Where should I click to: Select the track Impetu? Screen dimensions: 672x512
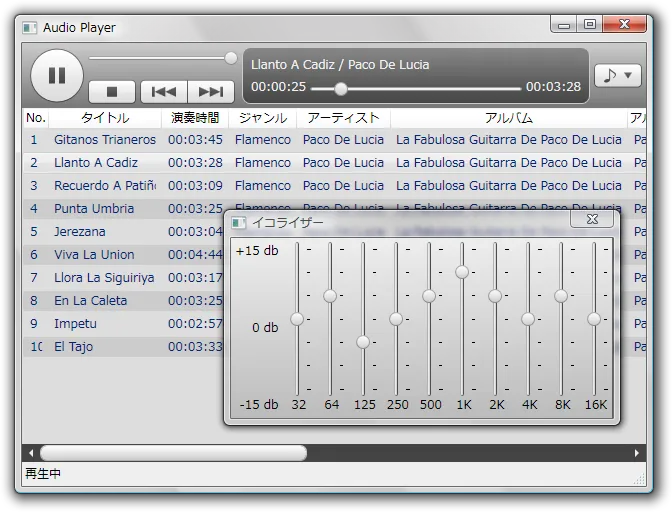click(x=76, y=324)
